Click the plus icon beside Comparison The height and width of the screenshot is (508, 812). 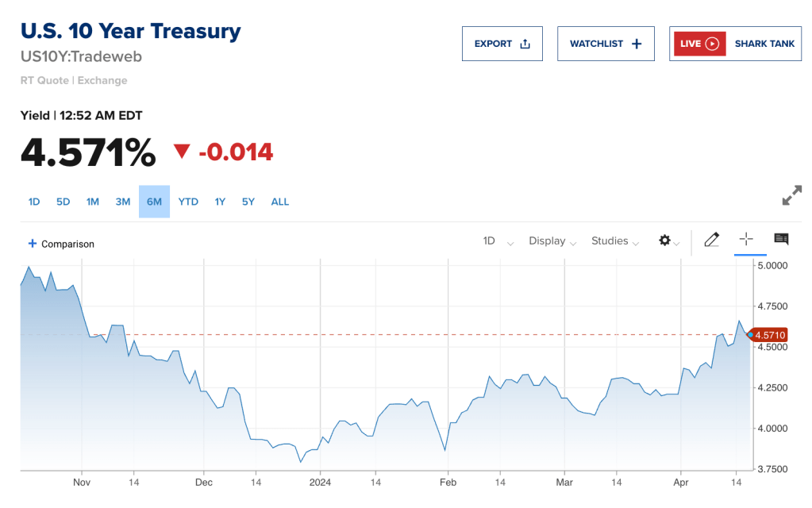tap(33, 244)
